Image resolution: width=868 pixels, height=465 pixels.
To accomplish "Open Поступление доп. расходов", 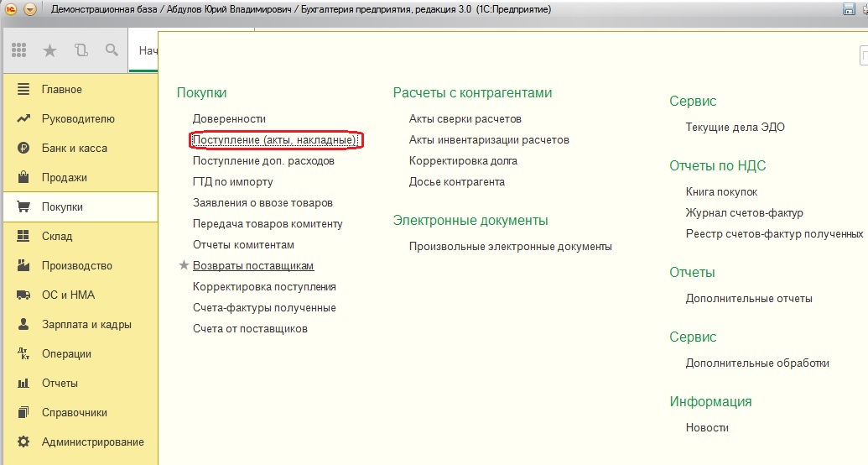I will pos(263,160).
